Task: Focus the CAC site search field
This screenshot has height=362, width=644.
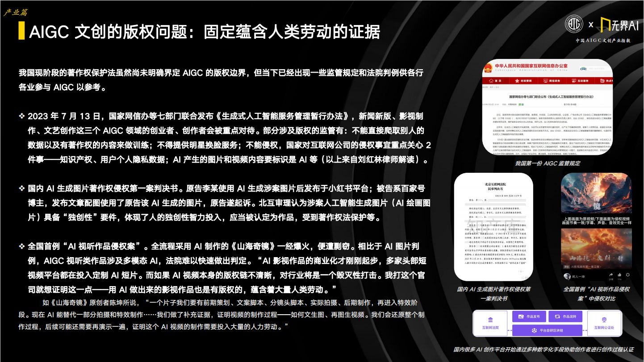Action: pos(600,69)
